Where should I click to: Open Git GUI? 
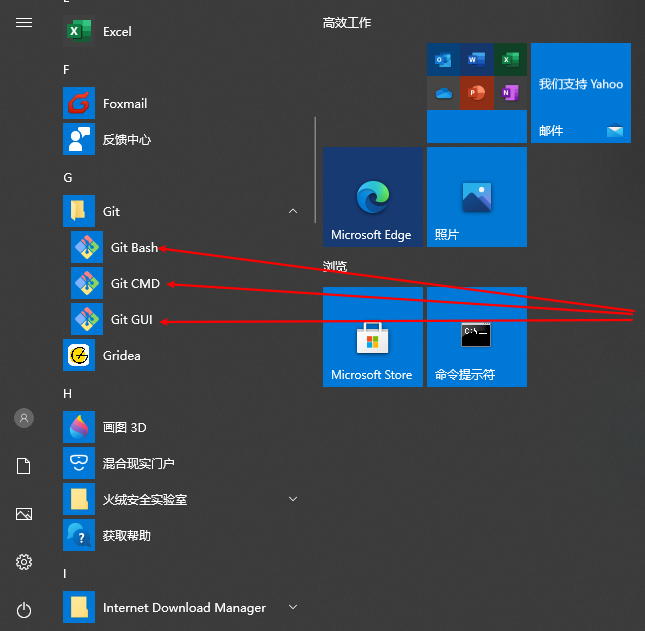click(131, 319)
